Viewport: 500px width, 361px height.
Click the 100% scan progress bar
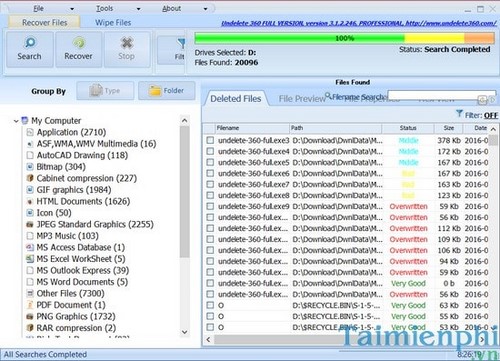344,38
